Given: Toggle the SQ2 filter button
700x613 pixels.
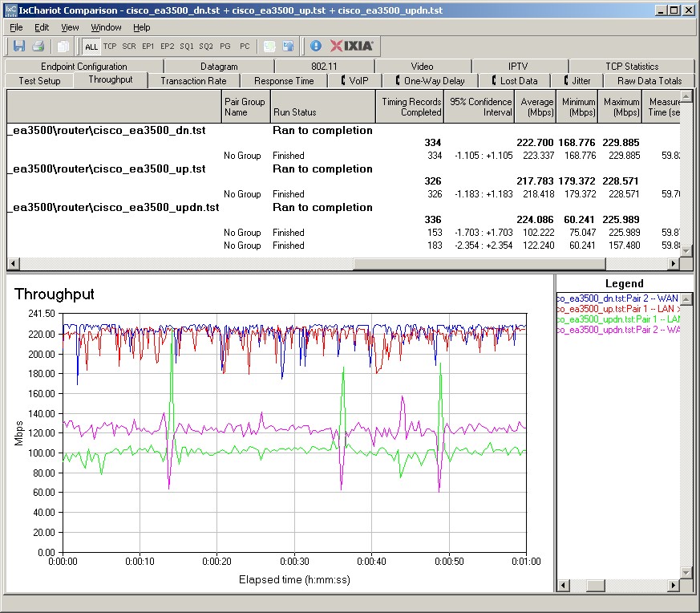Looking at the screenshot, I should tap(206, 46).
